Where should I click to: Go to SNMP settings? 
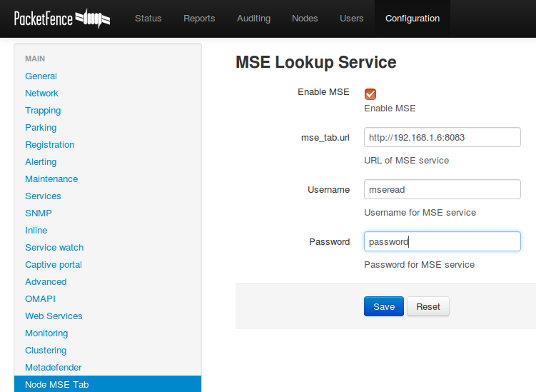(39, 213)
